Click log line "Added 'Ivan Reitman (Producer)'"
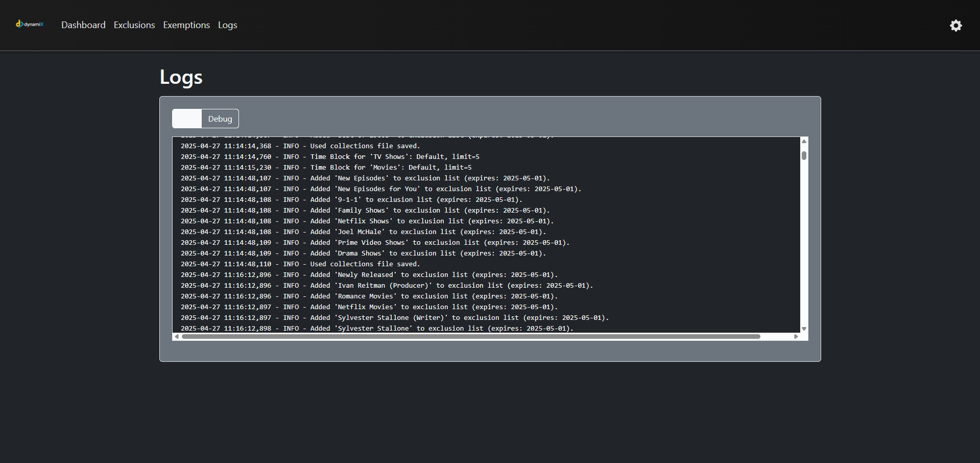The width and height of the screenshot is (980, 463). 387,286
